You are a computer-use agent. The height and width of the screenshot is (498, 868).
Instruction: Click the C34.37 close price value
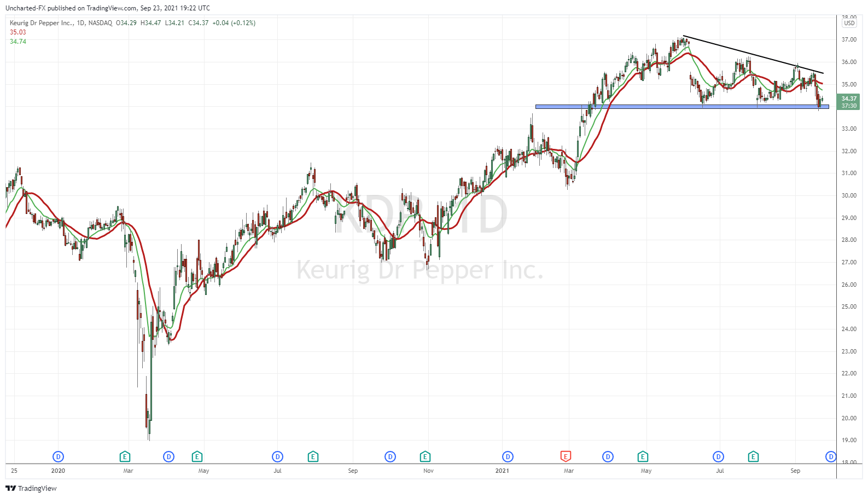tap(199, 23)
